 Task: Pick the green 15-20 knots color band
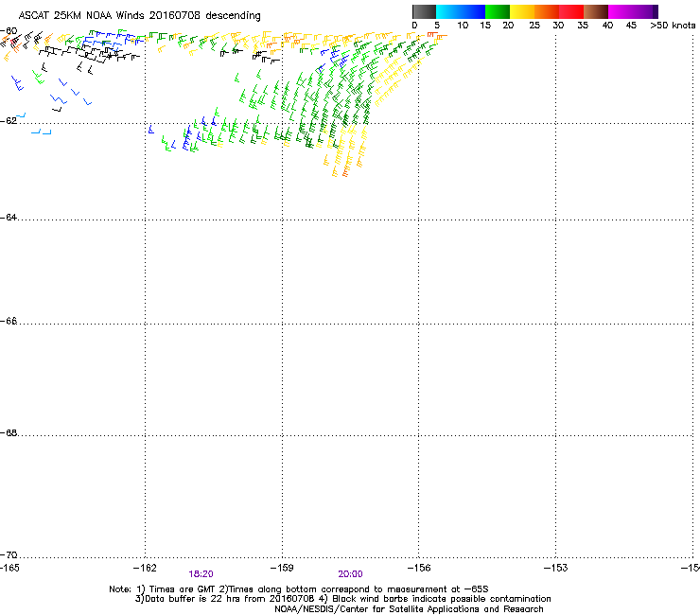point(498,11)
